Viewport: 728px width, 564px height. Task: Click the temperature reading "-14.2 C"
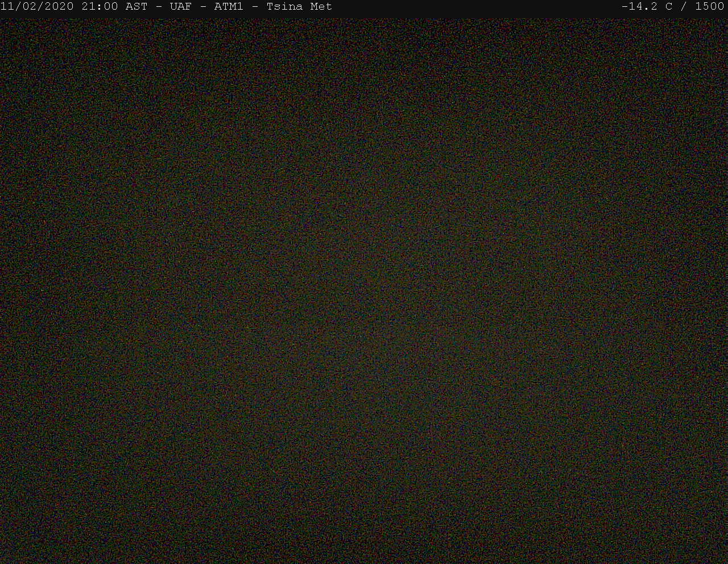click(x=647, y=6)
